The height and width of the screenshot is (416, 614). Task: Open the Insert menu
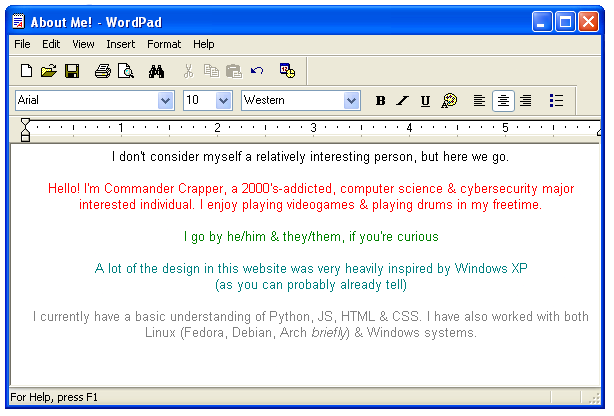click(x=121, y=44)
